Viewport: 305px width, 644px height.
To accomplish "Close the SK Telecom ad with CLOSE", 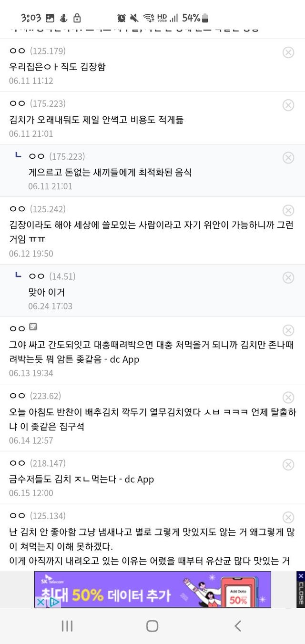I will tap(301, 590).
